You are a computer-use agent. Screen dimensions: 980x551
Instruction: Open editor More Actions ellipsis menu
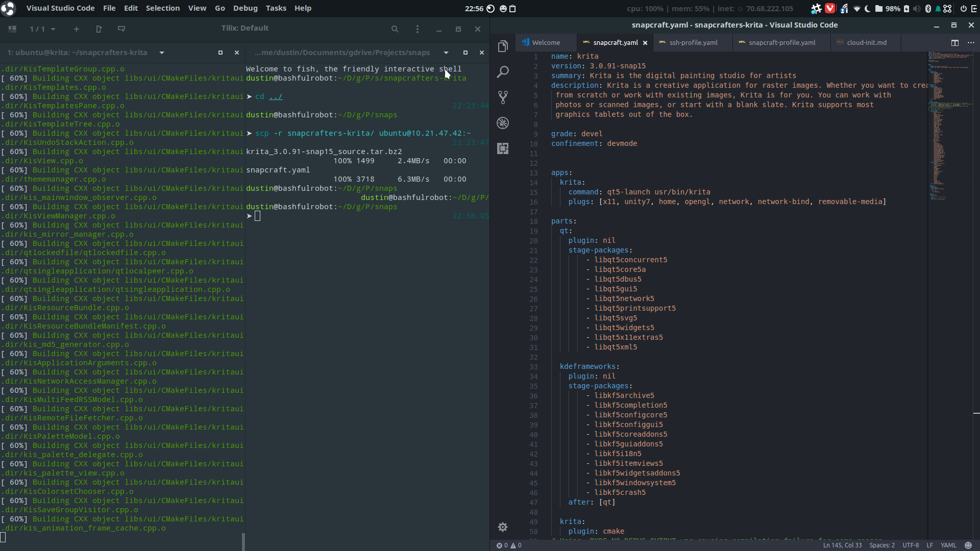click(971, 43)
